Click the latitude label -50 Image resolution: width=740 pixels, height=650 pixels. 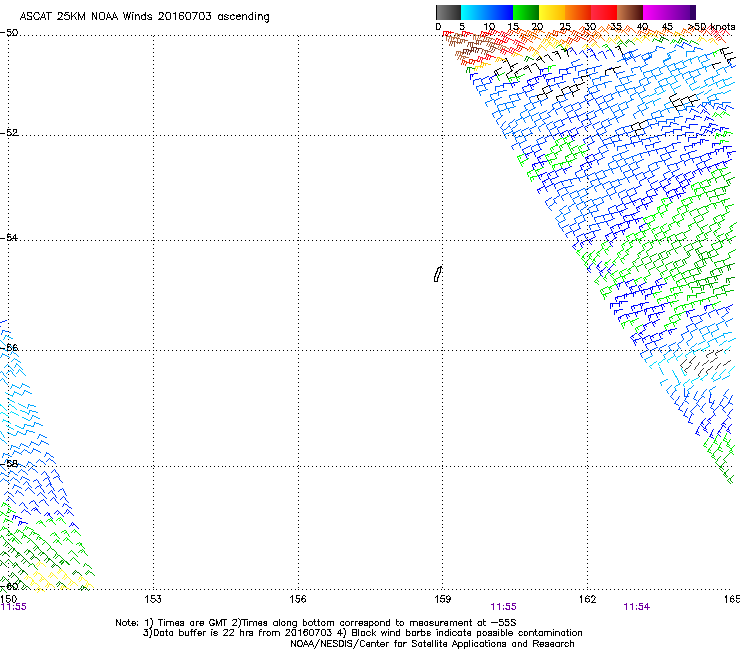coord(9,33)
